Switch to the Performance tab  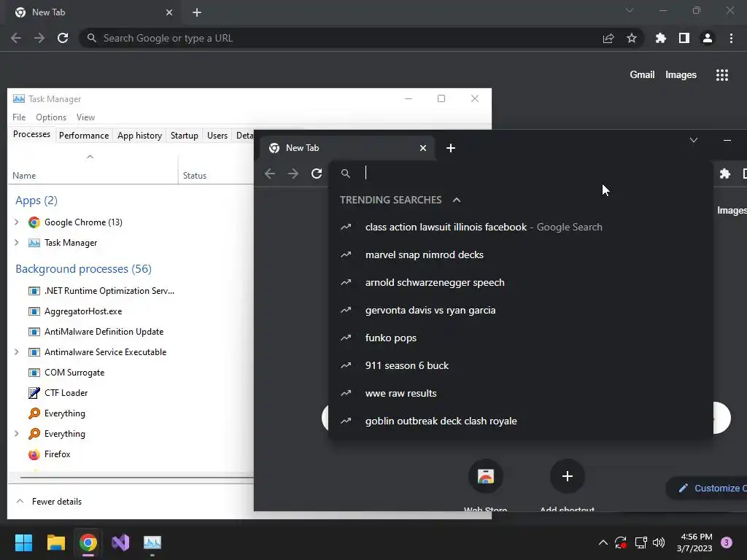point(84,136)
